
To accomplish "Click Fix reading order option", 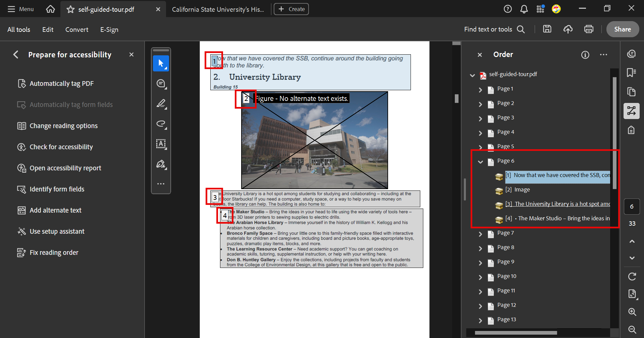I will pyautogui.click(x=54, y=252).
